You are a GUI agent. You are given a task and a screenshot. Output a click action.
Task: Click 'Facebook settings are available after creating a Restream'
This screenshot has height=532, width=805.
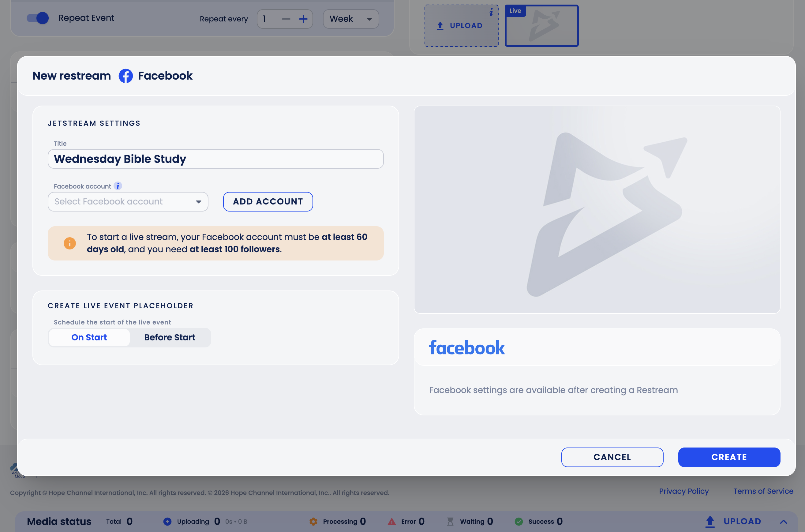[x=553, y=390]
